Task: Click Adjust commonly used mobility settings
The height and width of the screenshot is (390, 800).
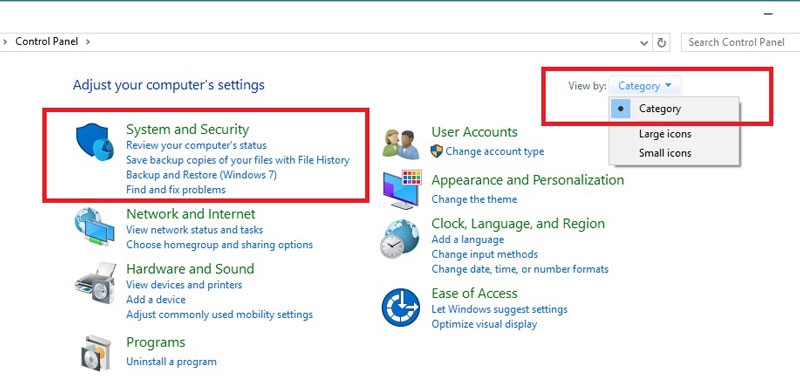Action: (219, 314)
